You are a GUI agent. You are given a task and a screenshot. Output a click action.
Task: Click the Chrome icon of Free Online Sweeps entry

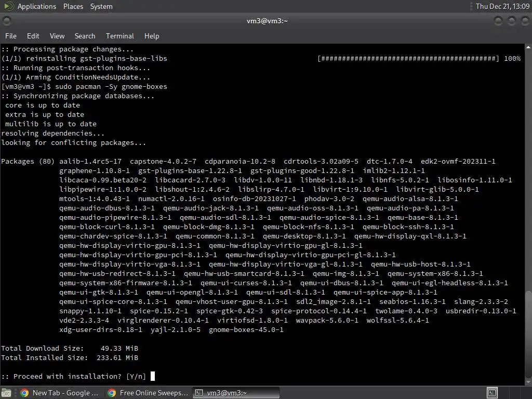(112, 393)
